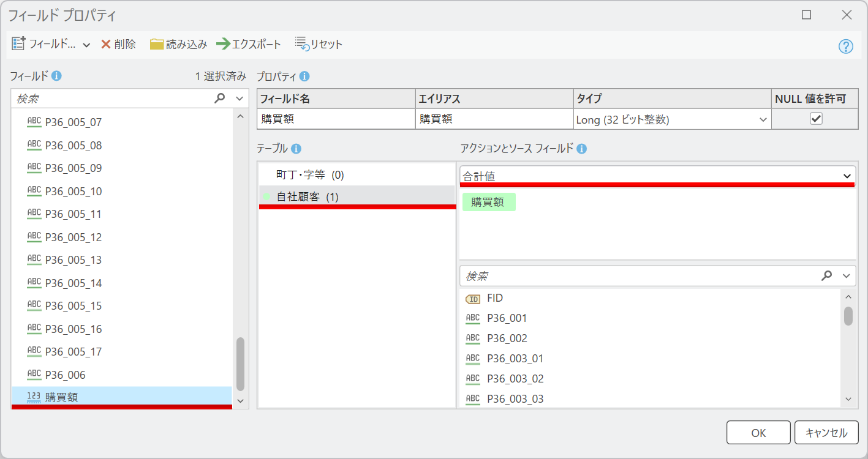Screen dimensions: 868x459
Task: Click the 読み込み folder import icon
Action: 157,45
